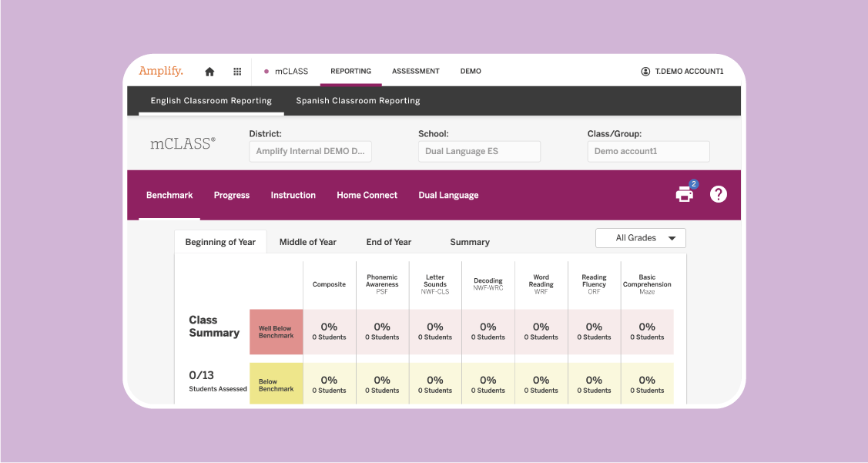Click the Class Summary heading

point(214,326)
